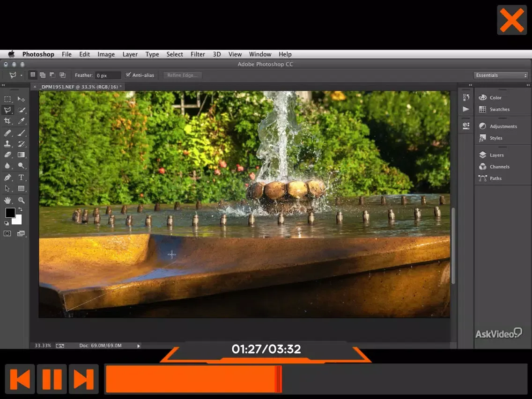This screenshot has height=399, width=532.
Task: Select the Eyedropper tool
Action: (x=21, y=121)
